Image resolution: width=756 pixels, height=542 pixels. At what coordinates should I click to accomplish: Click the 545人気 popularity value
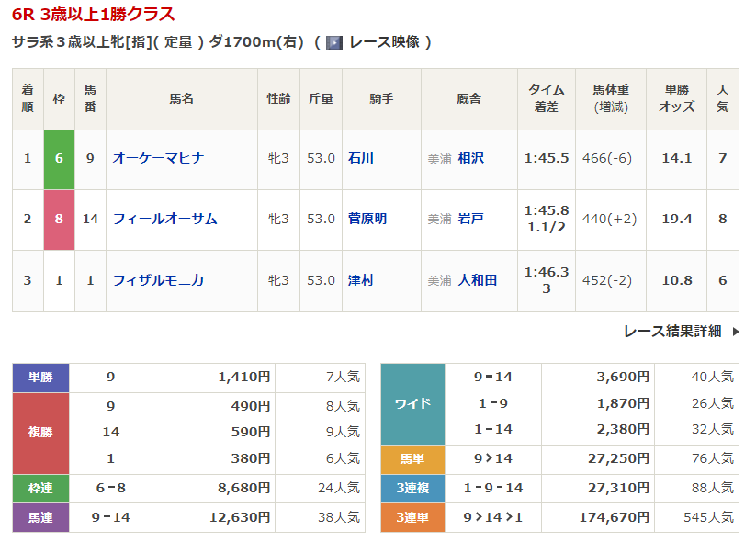pyautogui.click(x=708, y=517)
